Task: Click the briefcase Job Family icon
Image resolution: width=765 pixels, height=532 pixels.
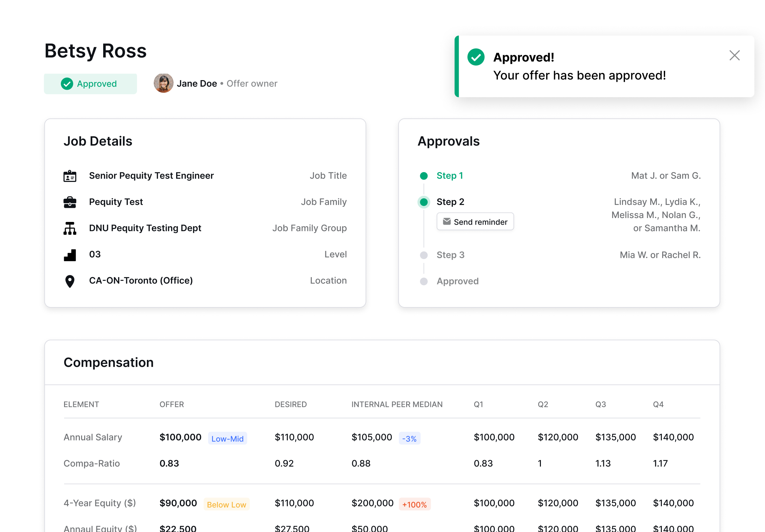Action: 70,202
